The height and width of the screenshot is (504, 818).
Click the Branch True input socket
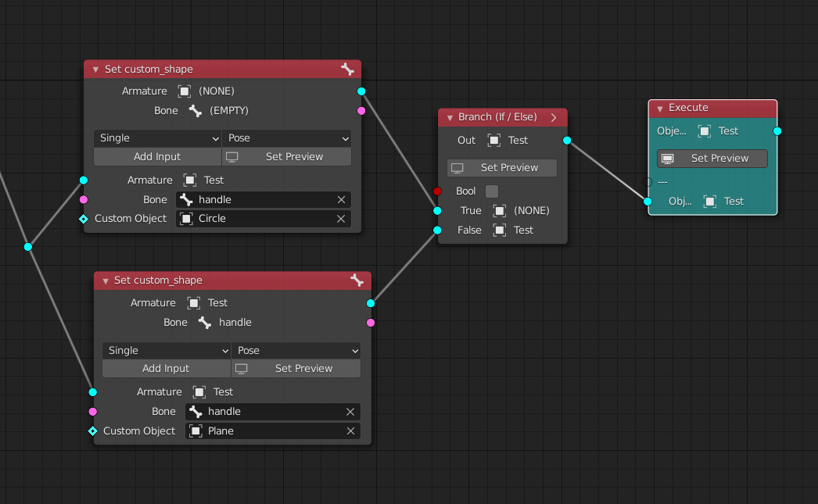pyautogui.click(x=437, y=210)
